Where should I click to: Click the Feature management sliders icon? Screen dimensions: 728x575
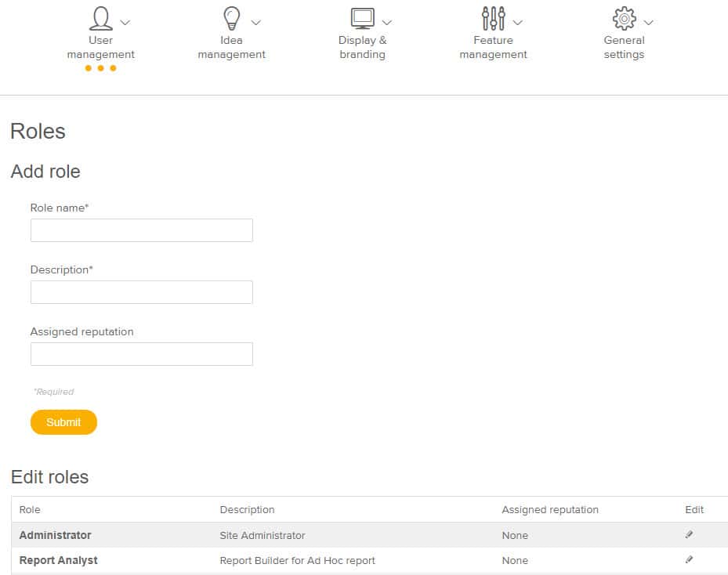493,18
